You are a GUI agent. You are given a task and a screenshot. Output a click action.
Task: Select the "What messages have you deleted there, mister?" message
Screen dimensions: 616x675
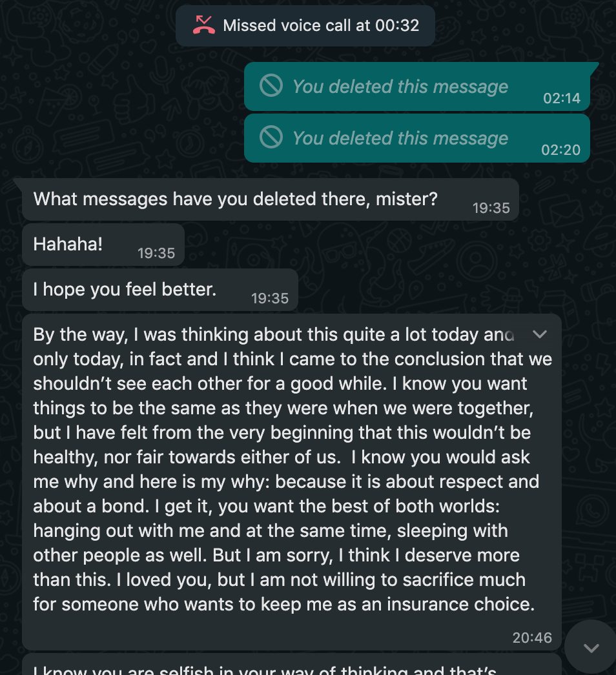(x=271, y=200)
